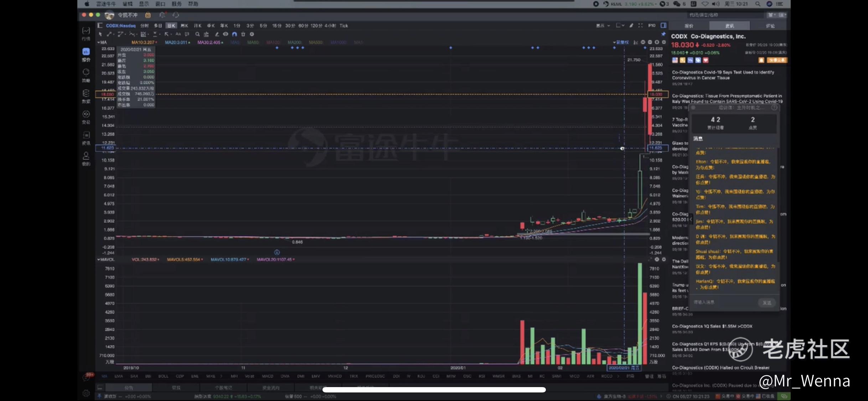Click the favorite heart icon under CODX price
The width and height of the screenshot is (868, 401).
tap(706, 60)
